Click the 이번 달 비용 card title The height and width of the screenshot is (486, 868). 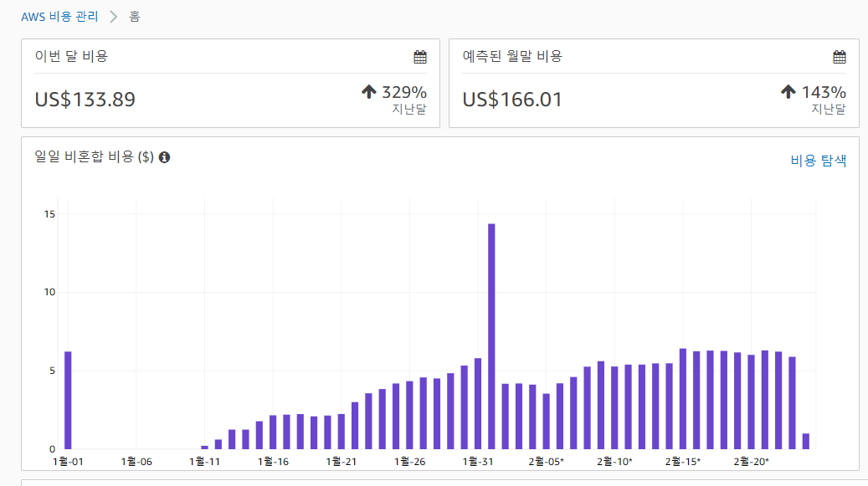pos(71,56)
